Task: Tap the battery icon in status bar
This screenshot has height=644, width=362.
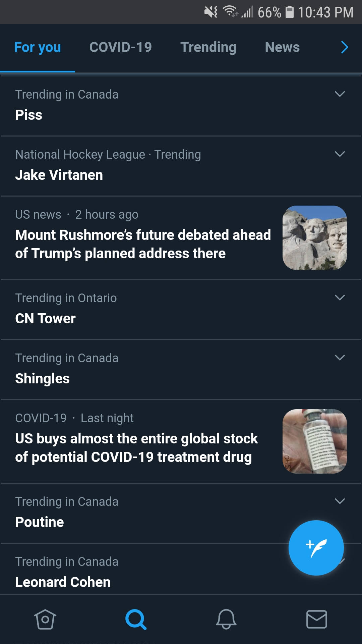Action: [290, 12]
